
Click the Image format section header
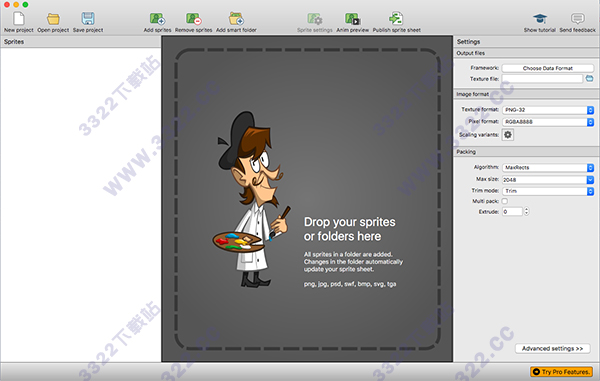(527, 94)
